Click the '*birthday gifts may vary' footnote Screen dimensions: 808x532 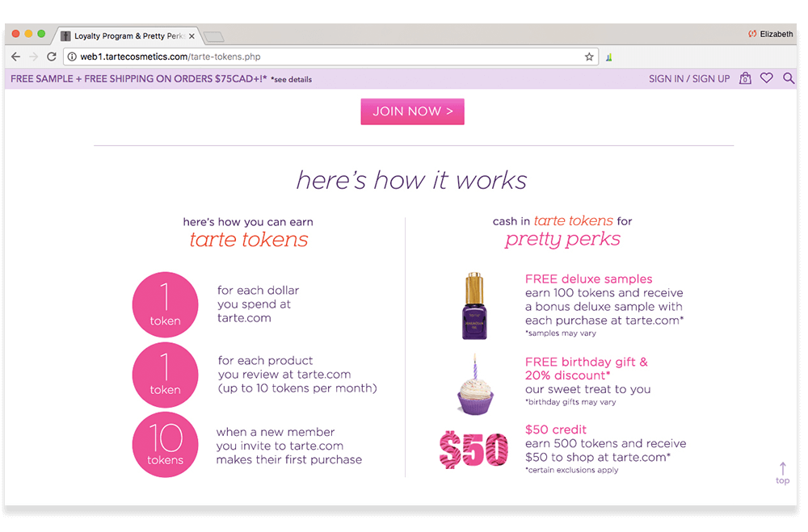coord(570,402)
